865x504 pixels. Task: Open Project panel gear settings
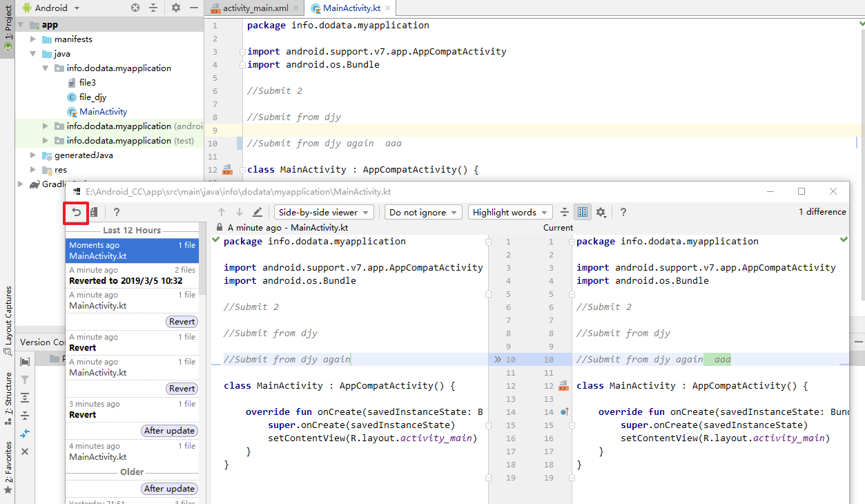tap(176, 8)
